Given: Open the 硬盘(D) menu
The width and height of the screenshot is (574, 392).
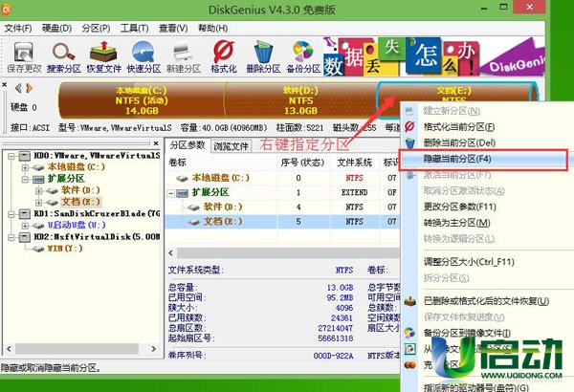Looking at the screenshot, I should click(56, 28).
